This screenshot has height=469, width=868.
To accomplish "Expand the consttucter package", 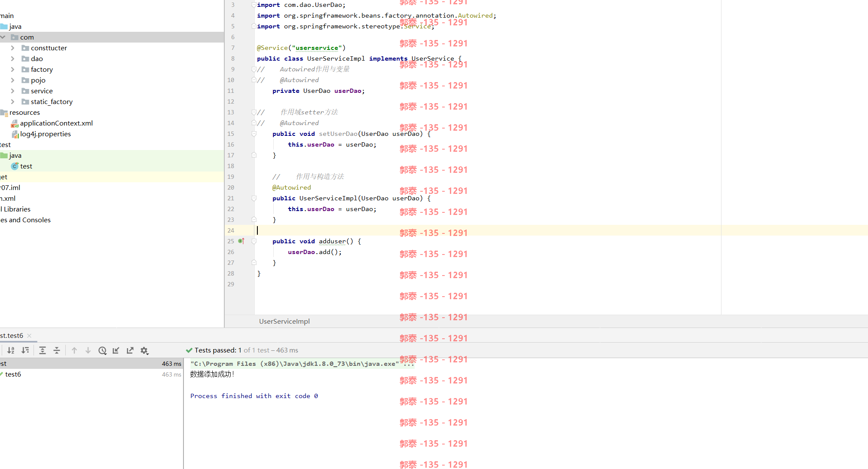I will click(12, 48).
